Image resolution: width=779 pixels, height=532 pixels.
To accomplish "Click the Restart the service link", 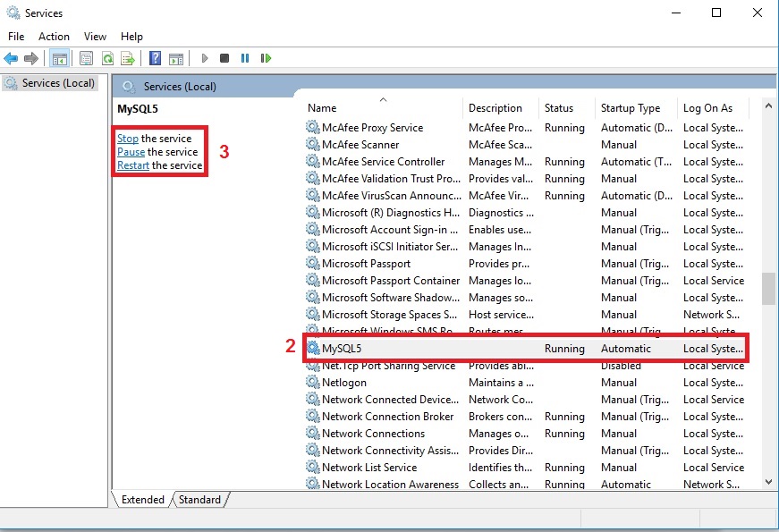I will 133,165.
